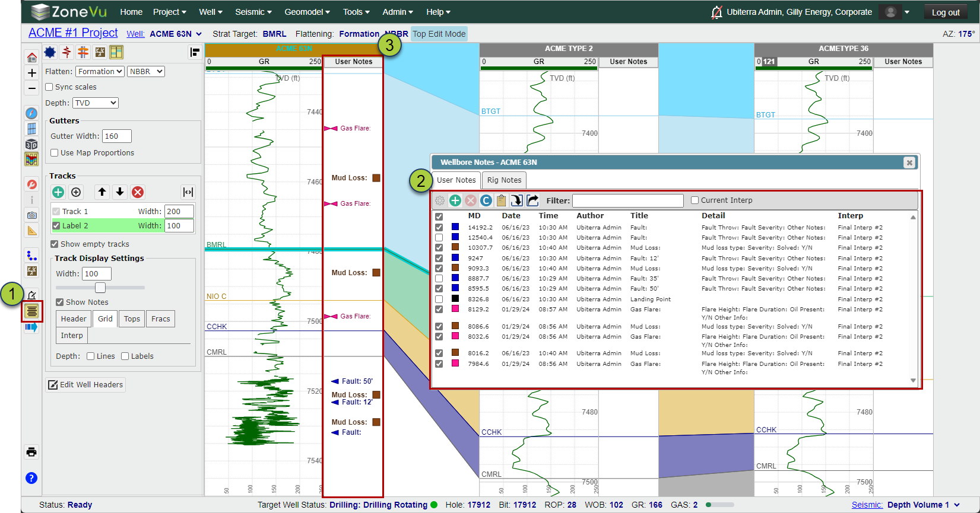Open the Interp tab
This screenshot has width=980, height=513.
pyautogui.click(x=72, y=336)
